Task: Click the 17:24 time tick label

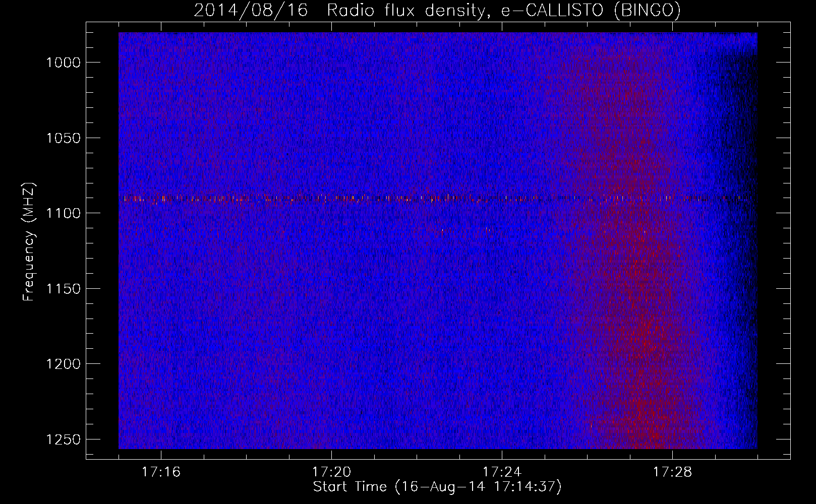Action: click(502, 472)
